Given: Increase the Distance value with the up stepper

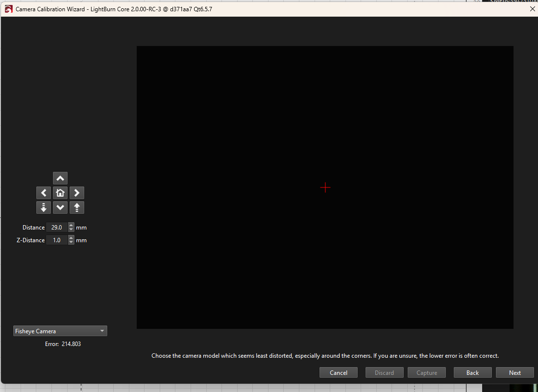Looking at the screenshot, I should point(72,225).
